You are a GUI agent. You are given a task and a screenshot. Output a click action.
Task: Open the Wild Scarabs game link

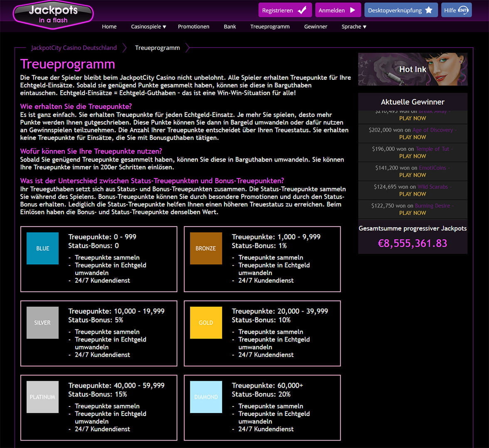pos(432,187)
